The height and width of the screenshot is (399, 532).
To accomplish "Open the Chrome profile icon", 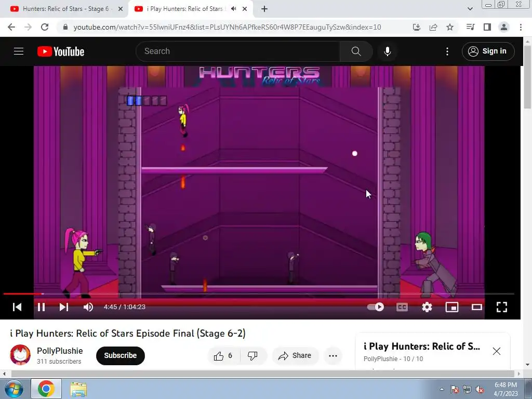I will [x=504, y=27].
